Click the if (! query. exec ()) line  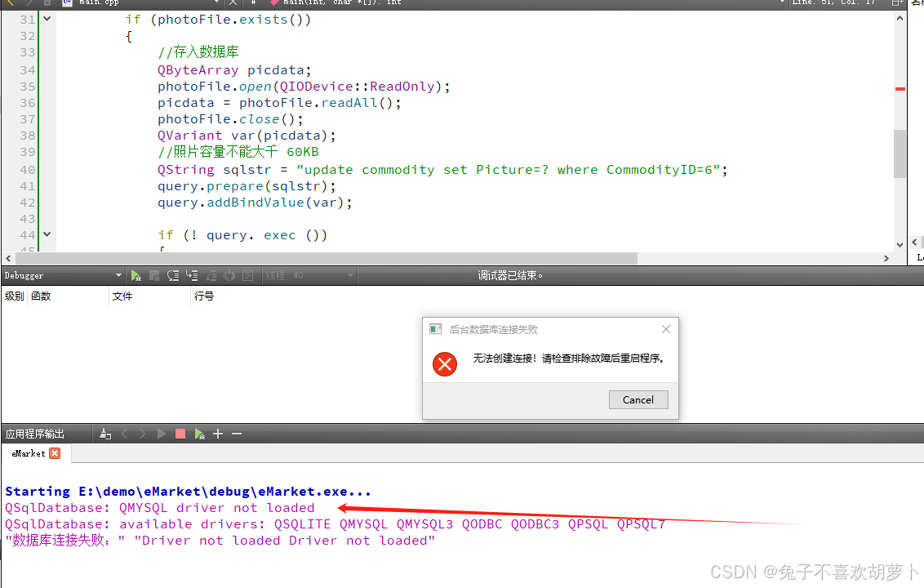tap(242, 235)
